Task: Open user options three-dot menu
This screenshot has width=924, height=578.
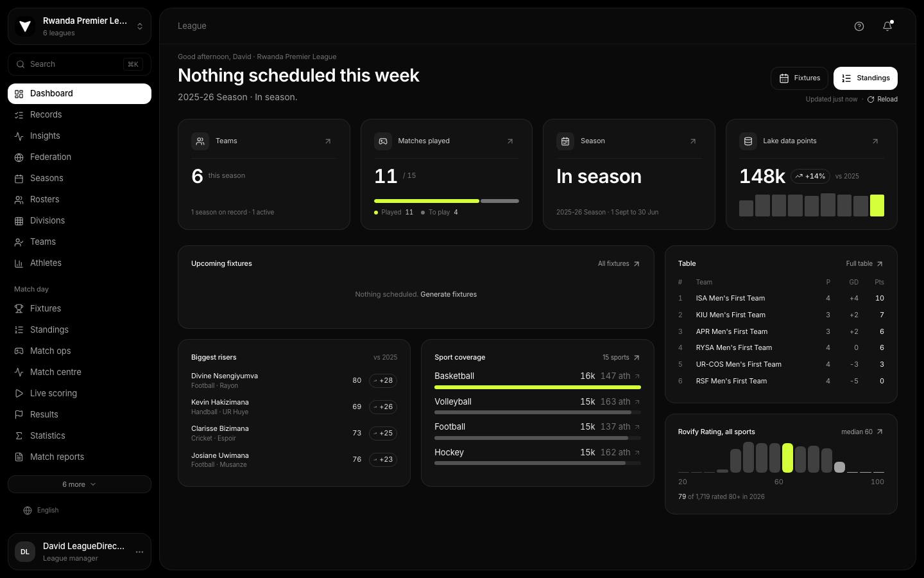Action: tap(139, 552)
